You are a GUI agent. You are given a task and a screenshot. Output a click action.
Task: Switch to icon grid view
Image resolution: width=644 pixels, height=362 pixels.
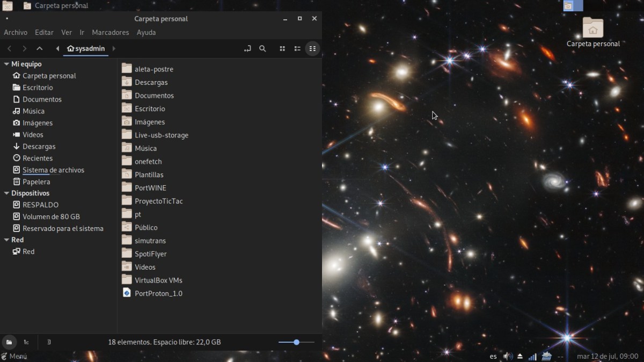282,48
